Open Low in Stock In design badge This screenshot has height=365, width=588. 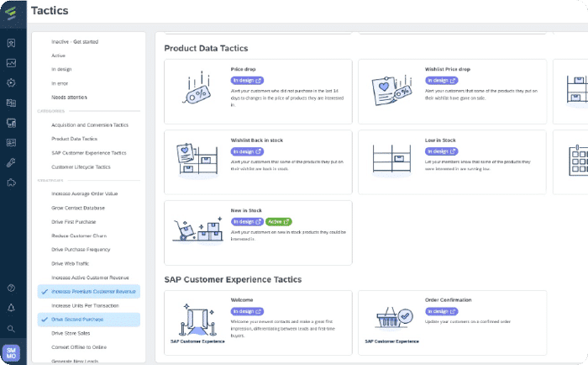click(x=441, y=151)
